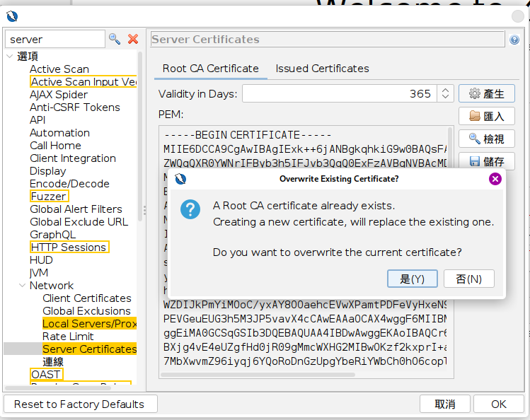Open help via the blue question icon
The width and height of the screenshot is (530, 420).
[514, 40]
